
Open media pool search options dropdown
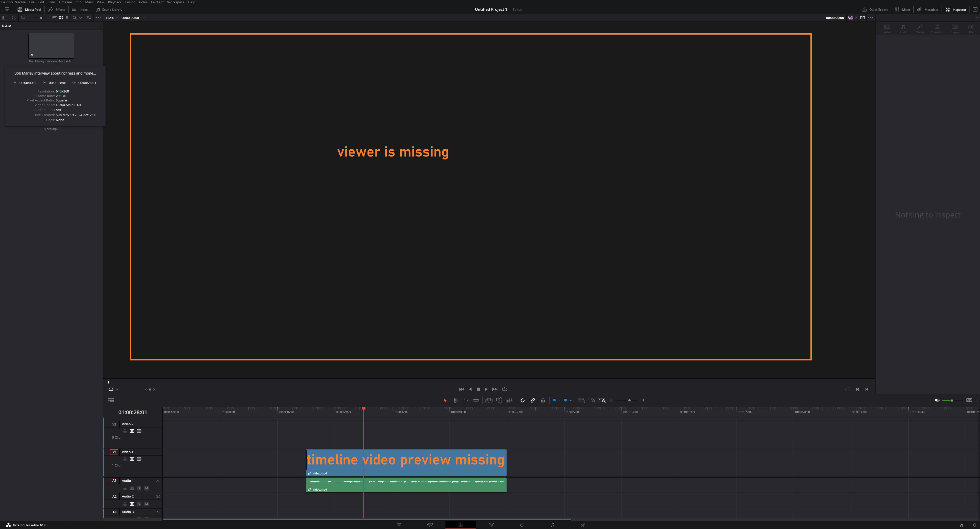[81, 18]
